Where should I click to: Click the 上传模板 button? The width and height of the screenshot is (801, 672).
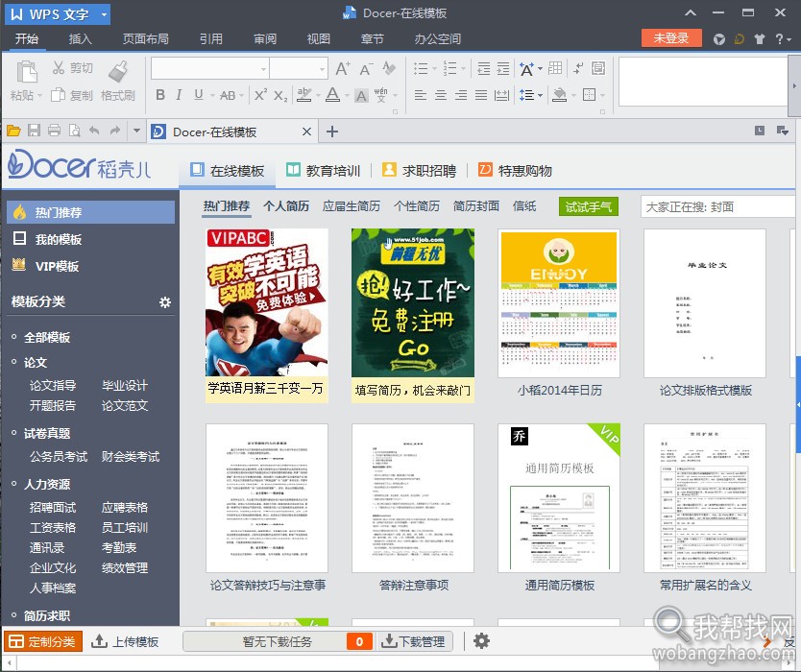tap(125, 641)
